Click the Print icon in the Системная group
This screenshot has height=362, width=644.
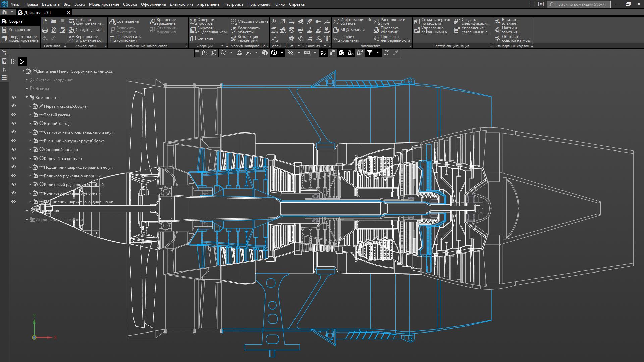click(x=45, y=30)
